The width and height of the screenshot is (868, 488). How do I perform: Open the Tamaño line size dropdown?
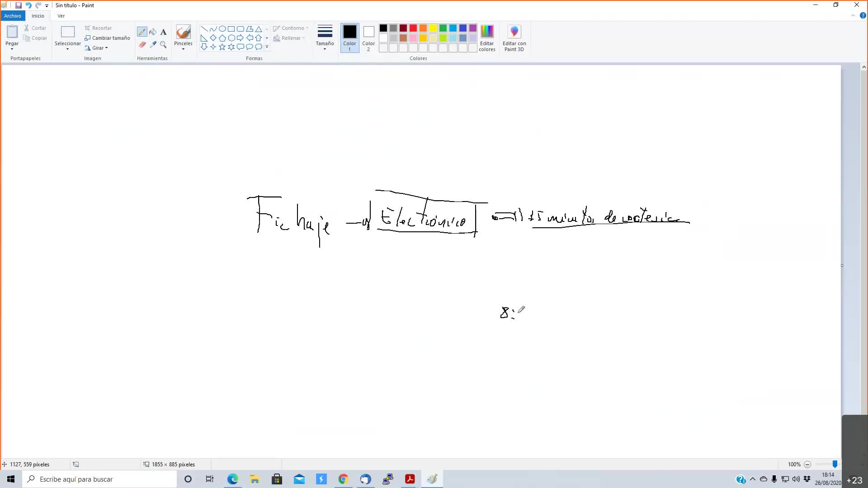(325, 38)
